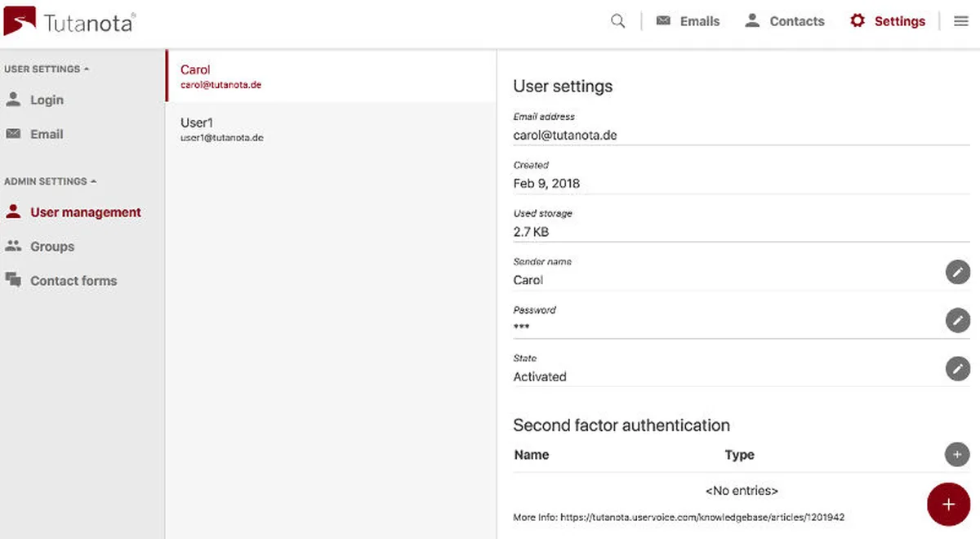980x539 pixels.
Task: Collapse the ADMIN SETTINGS section
Action: (x=50, y=181)
